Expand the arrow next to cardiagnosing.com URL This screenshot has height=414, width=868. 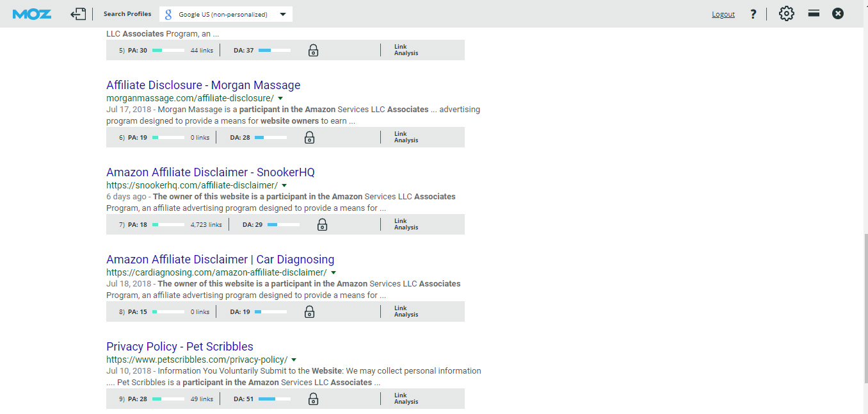click(x=334, y=272)
